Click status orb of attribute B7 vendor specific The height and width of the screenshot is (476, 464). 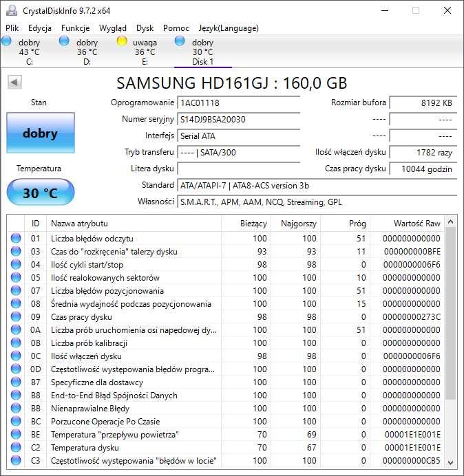pyautogui.click(x=16, y=382)
